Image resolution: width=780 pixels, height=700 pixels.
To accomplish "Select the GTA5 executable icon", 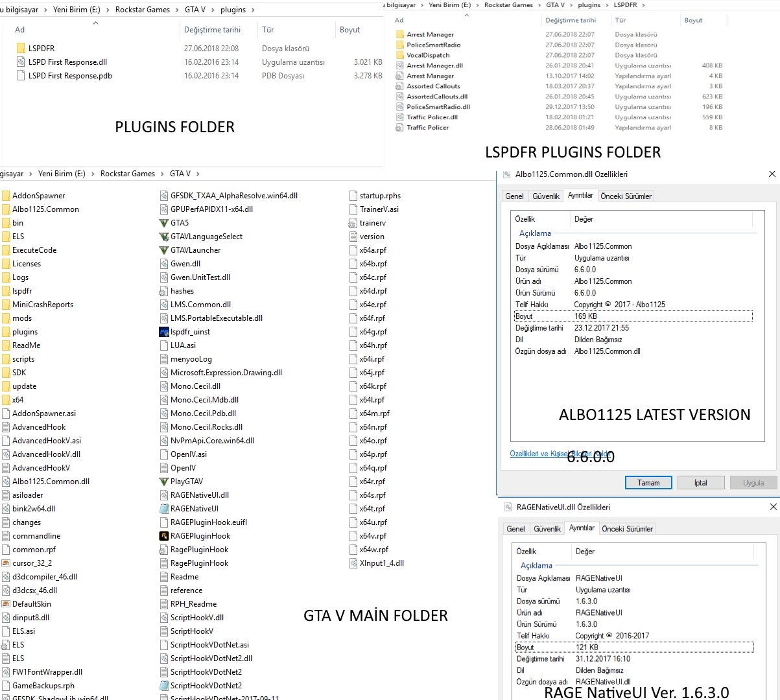I will coord(164,223).
